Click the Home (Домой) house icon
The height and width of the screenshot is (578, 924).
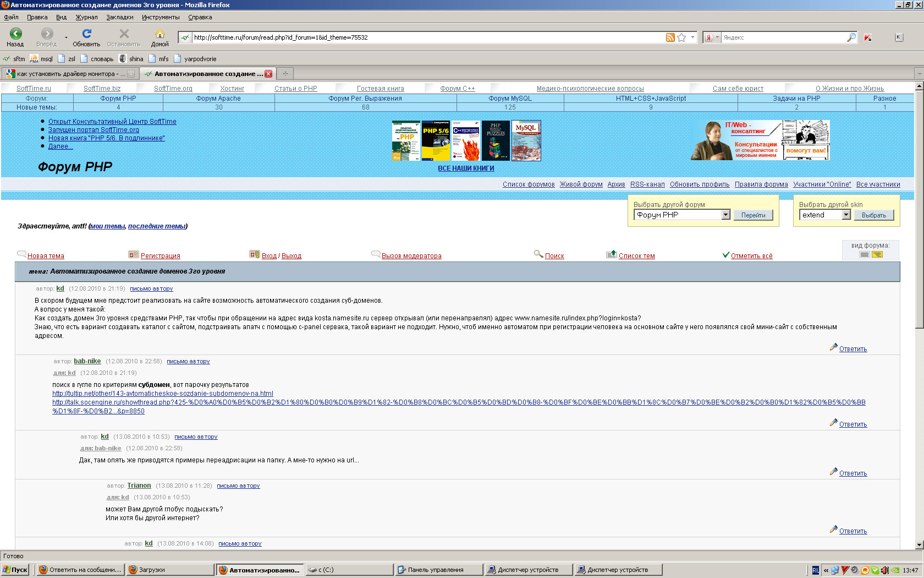point(159,34)
